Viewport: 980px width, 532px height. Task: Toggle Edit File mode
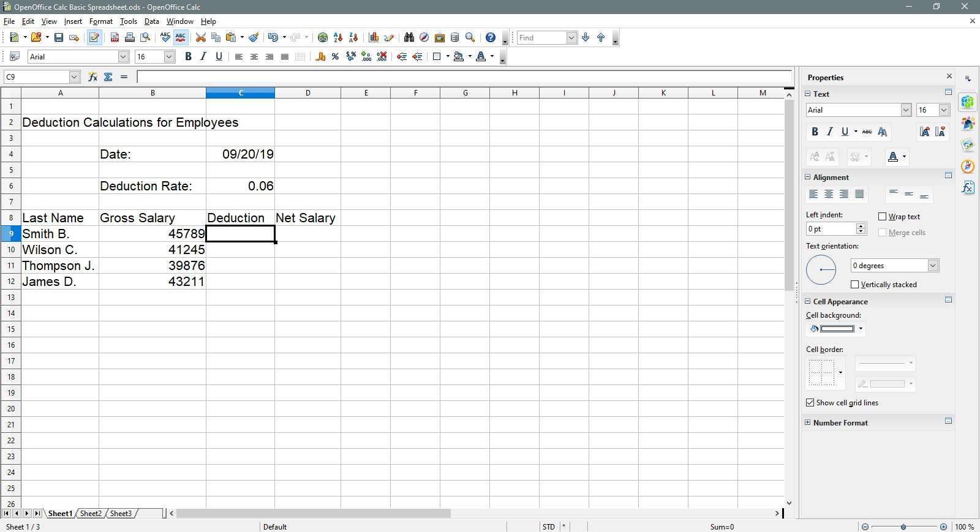[x=94, y=37]
